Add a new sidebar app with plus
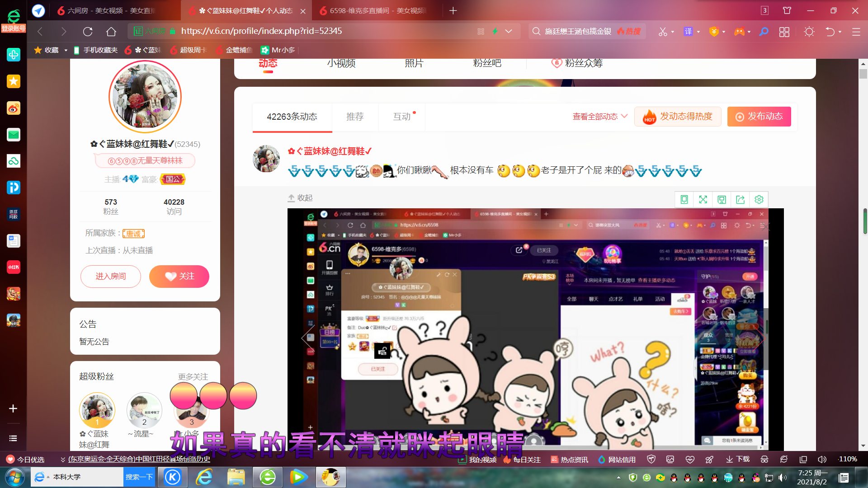The height and width of the screenshot is (488, 868). coord(13,408)
